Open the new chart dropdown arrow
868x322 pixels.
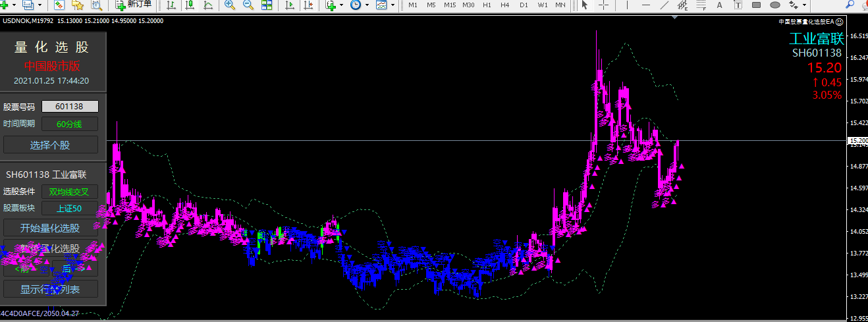tap(14, 5)
